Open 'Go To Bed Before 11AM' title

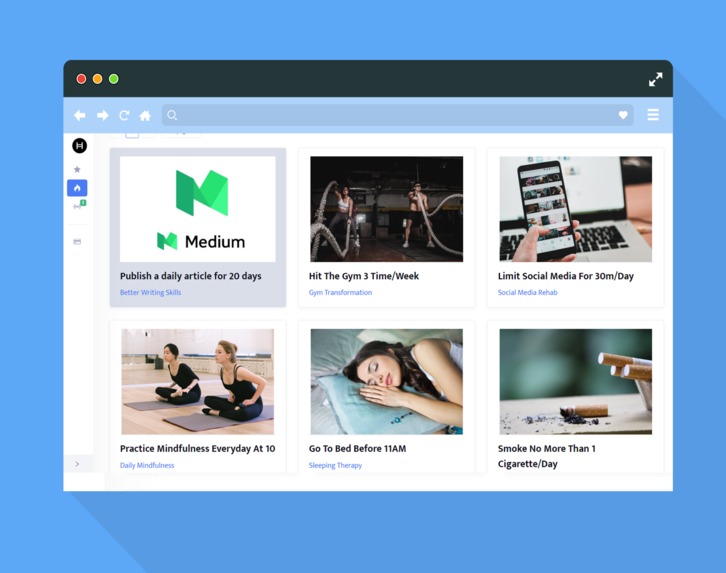tap(357, 448)
